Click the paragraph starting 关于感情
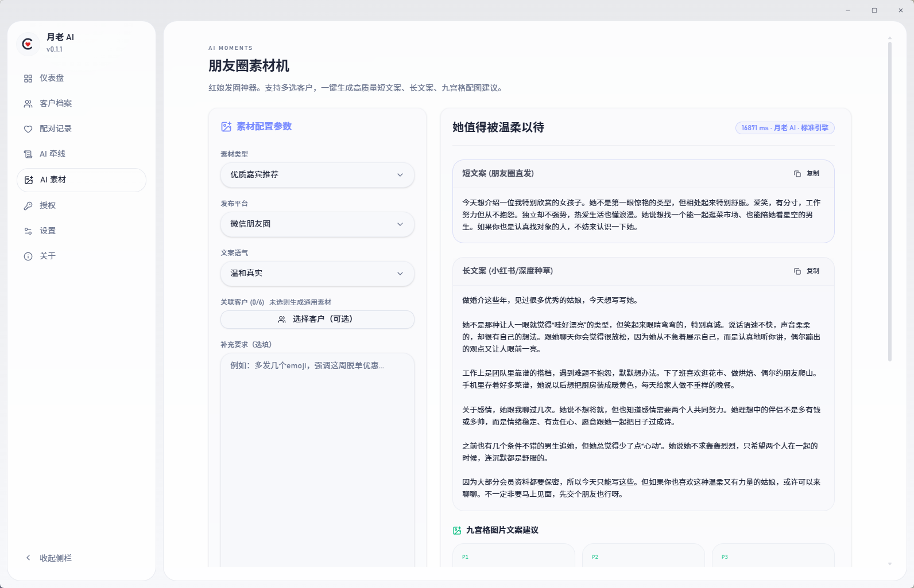This screenshot has width=914, height=588. [641, 416]
